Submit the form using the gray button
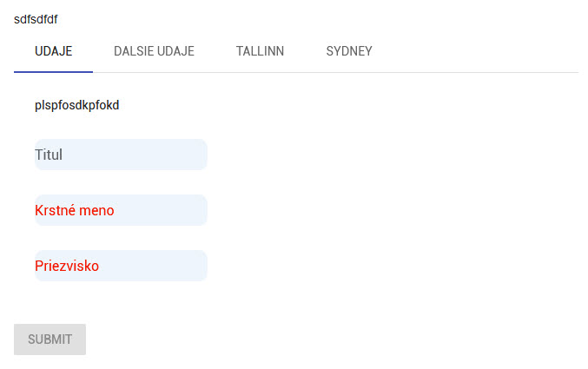The width and height of the screenshot is (588, 369). pos(50,339)
